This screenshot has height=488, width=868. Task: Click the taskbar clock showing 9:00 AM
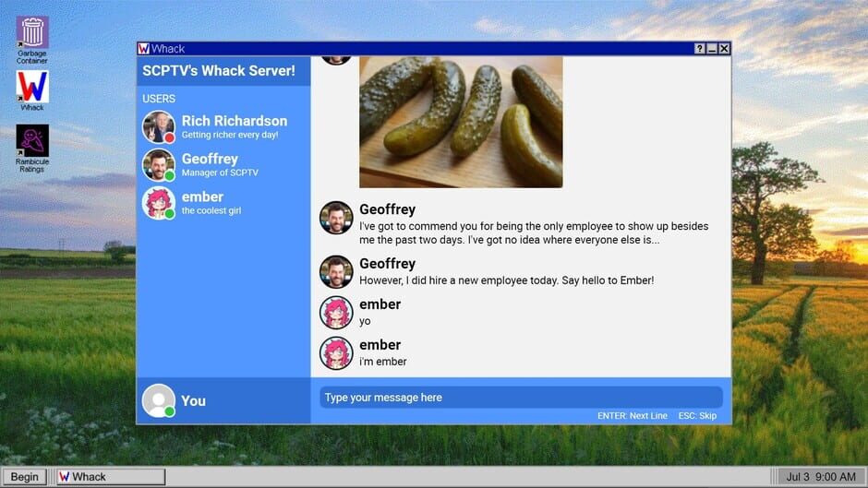(x=820, y=477)
